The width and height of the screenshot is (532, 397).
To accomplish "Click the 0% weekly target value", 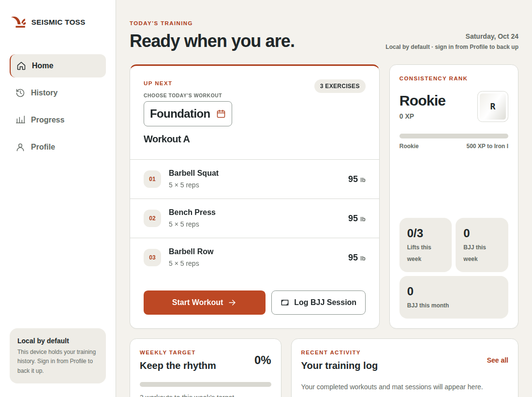I will point(263,360).
